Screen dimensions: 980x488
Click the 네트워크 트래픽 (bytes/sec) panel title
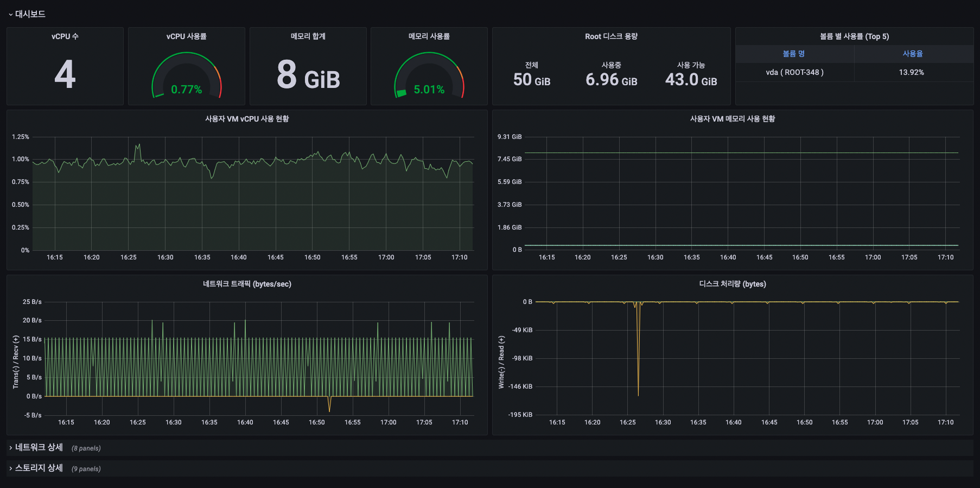[x=247, y=284]
